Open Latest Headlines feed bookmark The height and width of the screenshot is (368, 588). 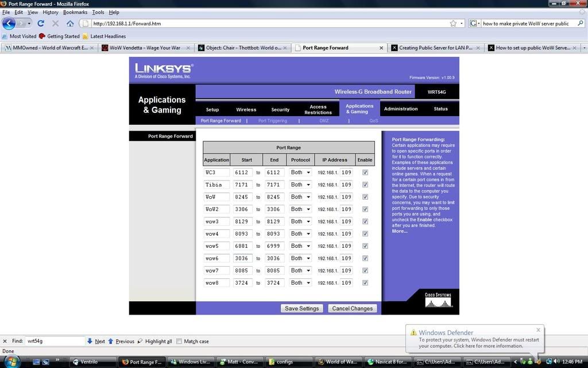click(104, 36)
